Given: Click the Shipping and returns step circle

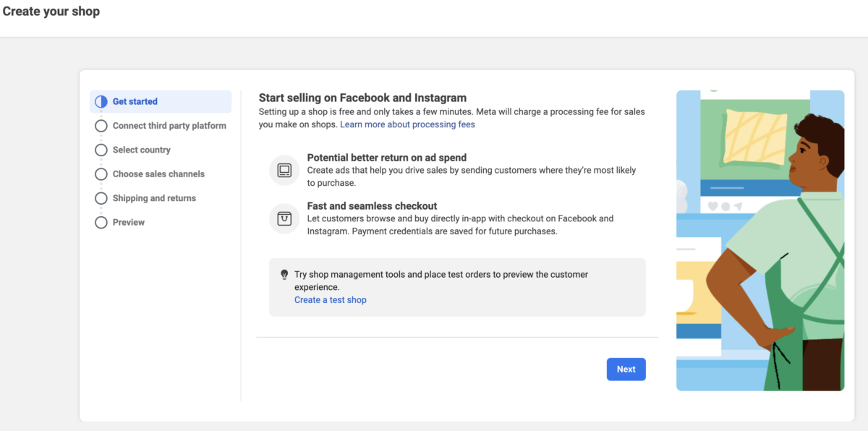Looking at the screenshot, I should click(x=101, y=198).
